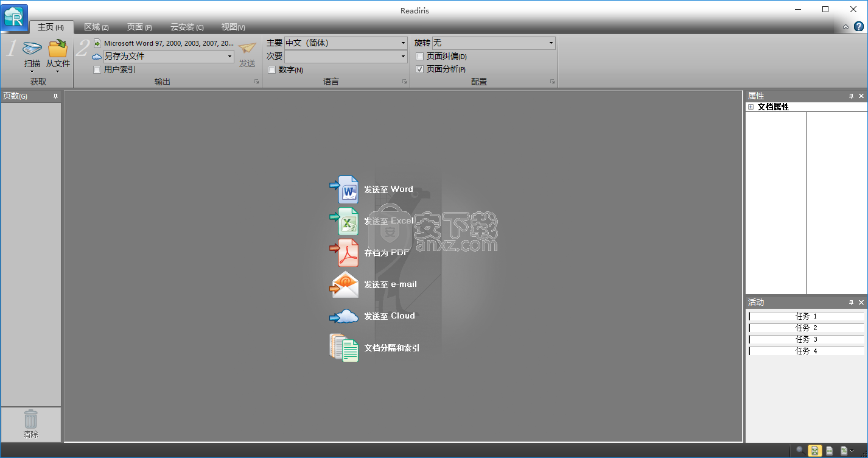Screen dimensions: 868x458
Task: Open the secondary language (次要) dropdown
Action: [403, 56]
